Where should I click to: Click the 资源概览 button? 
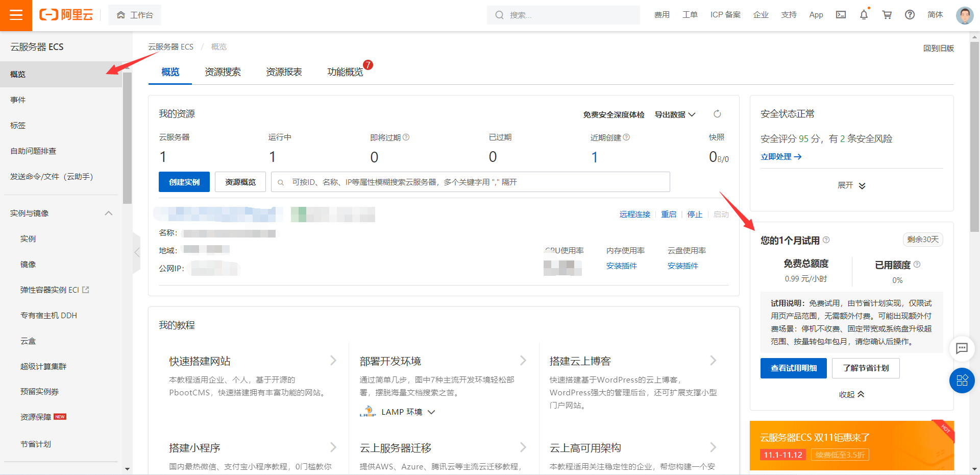click(240, 182)
